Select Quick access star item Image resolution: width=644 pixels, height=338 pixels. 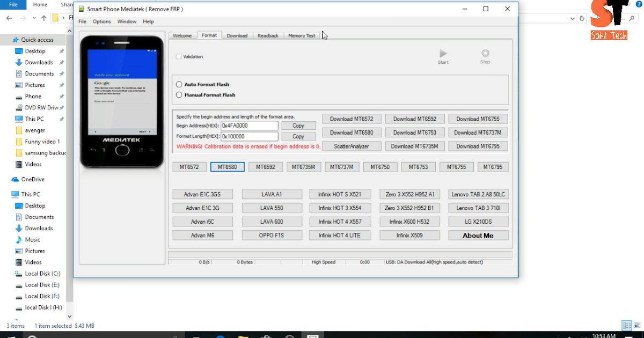pyautogui.click(x=32, y=40)
